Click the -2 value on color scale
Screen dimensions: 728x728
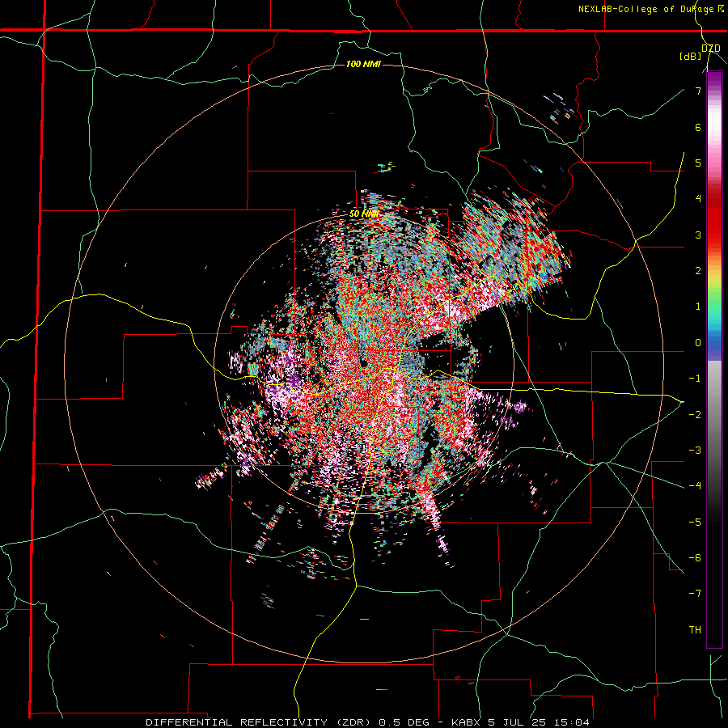(x=695, y=414)
